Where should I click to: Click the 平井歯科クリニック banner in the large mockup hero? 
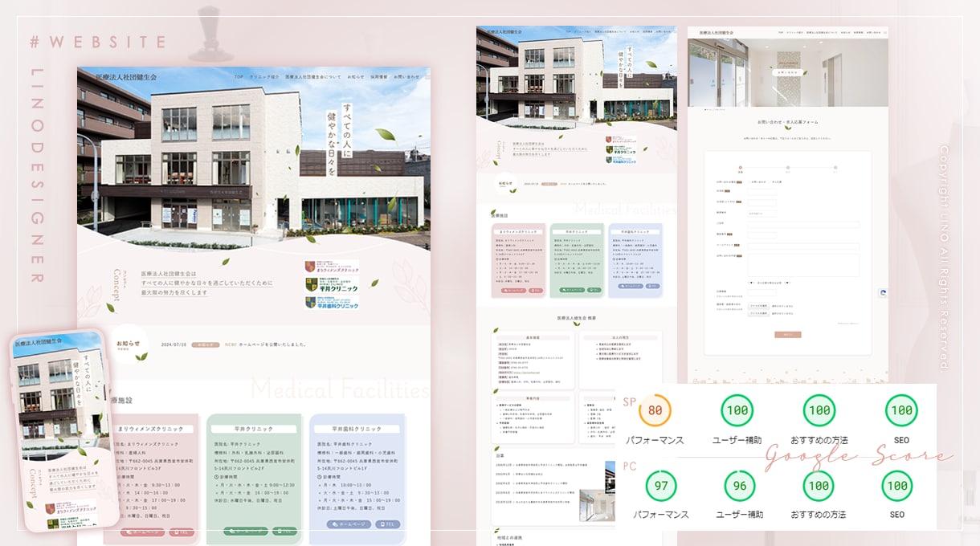click(x=332, y=303)
